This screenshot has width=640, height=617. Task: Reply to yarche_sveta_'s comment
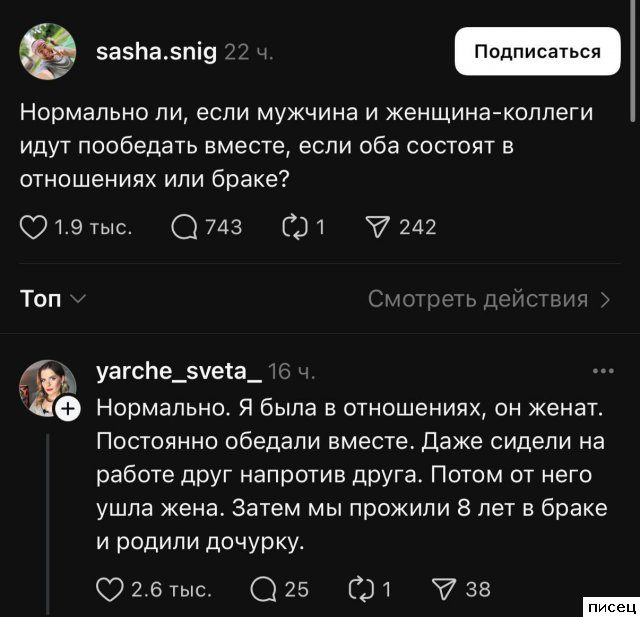(265, 589)
